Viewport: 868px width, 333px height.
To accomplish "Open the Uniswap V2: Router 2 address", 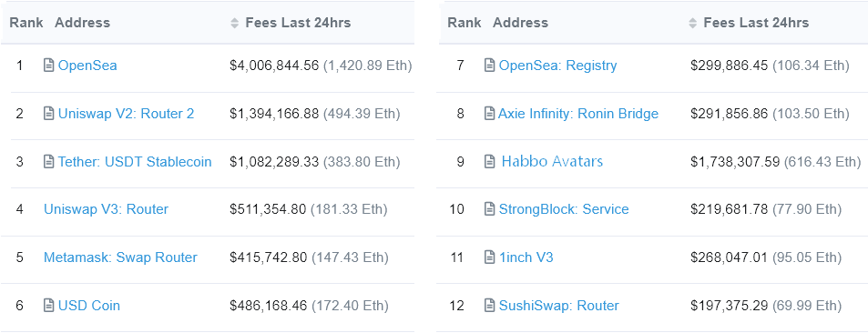I will pyautogui.click(x=127, y=114).
